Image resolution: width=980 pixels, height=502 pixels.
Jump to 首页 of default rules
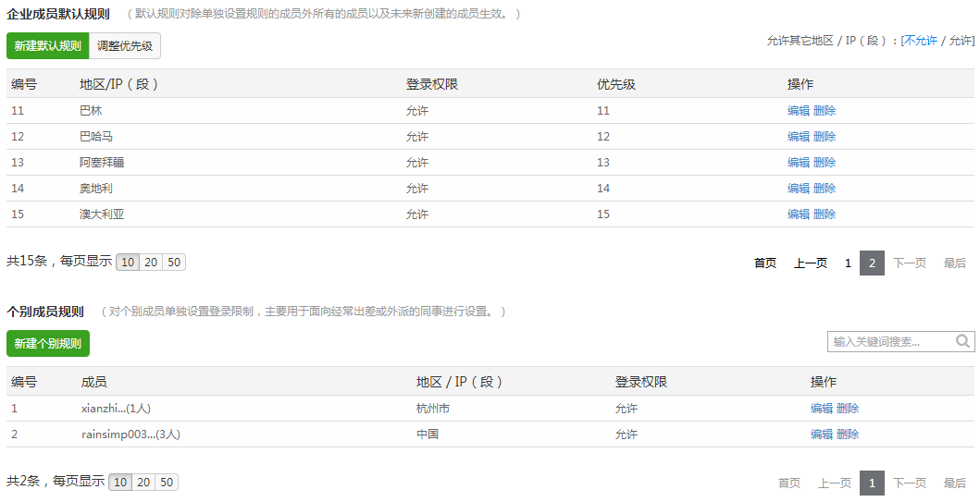point(765,263)
